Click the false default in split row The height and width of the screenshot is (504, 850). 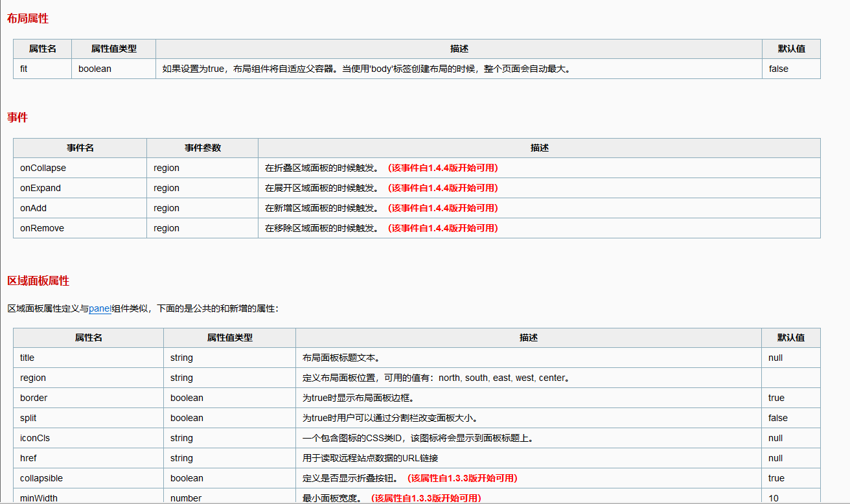[778, 418]
